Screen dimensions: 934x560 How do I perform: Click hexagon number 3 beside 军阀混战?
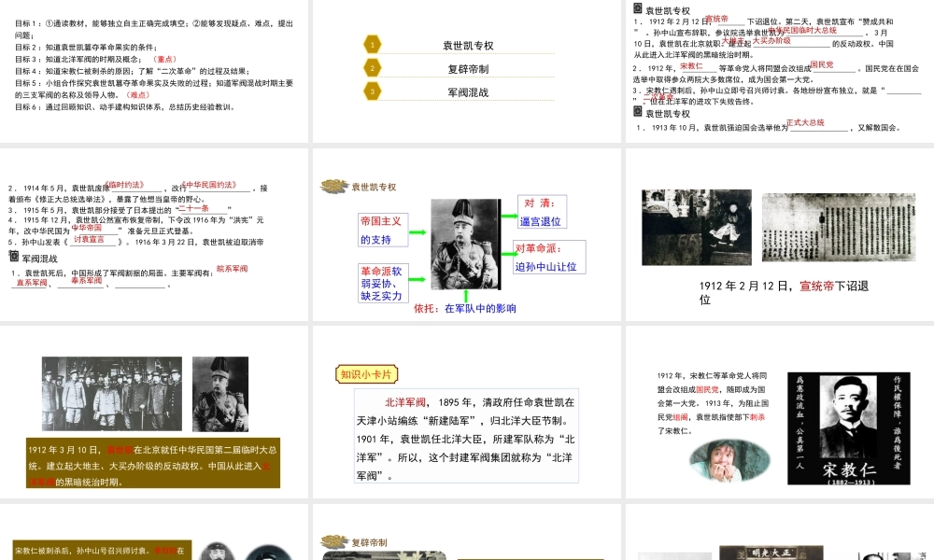pyautogui.click(x=373, y=91)
